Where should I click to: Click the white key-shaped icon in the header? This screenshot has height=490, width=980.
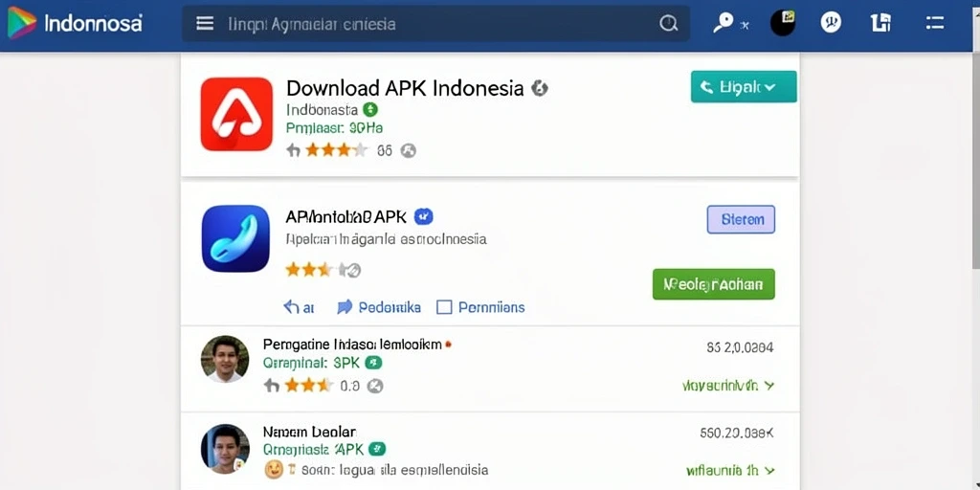[x=724, y=24]
